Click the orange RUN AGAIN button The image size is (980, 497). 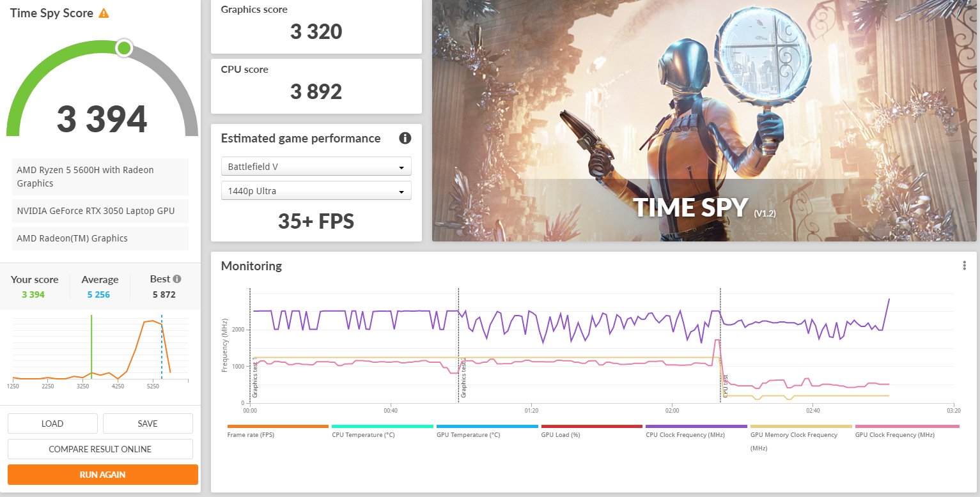[103, 475]
